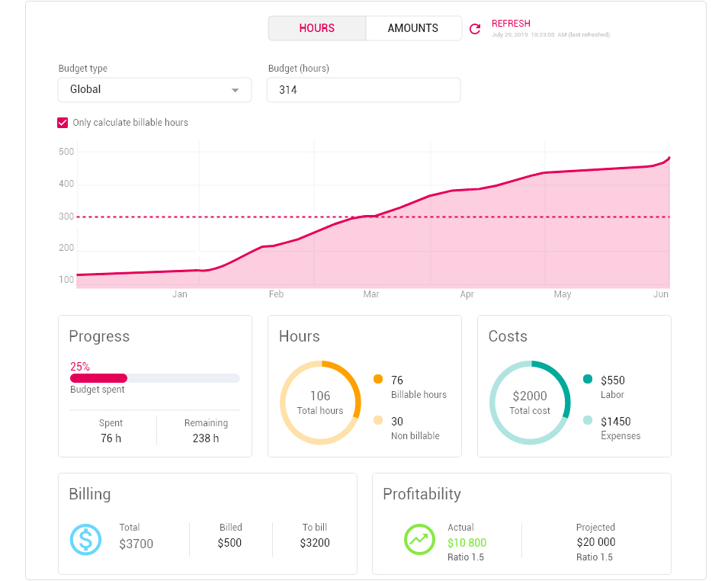
Task: Switch to the AMOUNTS tab
Action: [413, 28]
